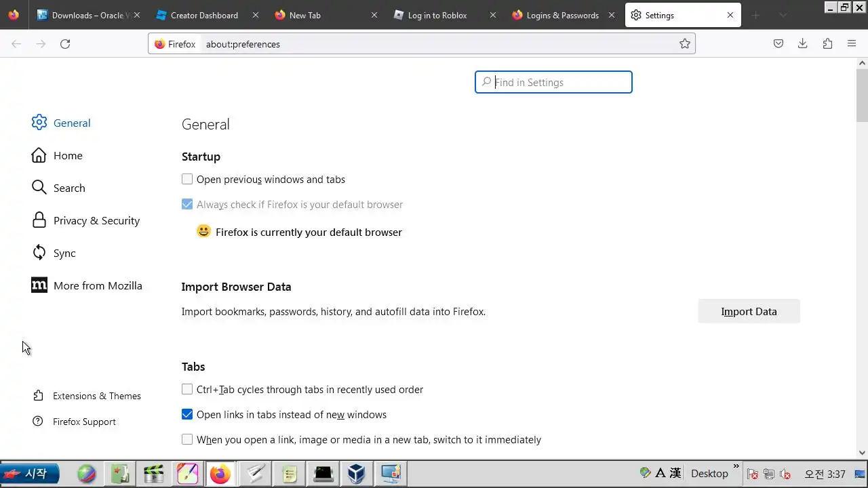Click the Firefox View icon in tab strip
868x488 pixels.
point(14,15)
